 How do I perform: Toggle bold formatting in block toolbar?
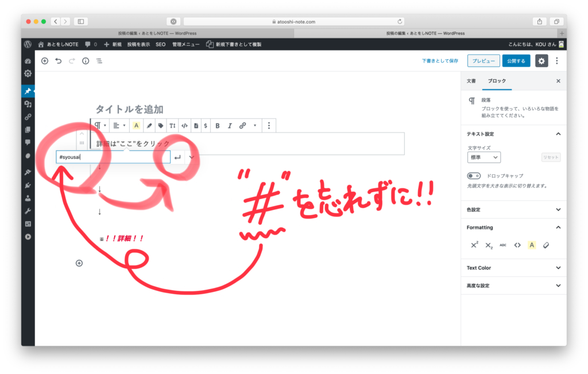pyautogui.click(x=218, y=126)
